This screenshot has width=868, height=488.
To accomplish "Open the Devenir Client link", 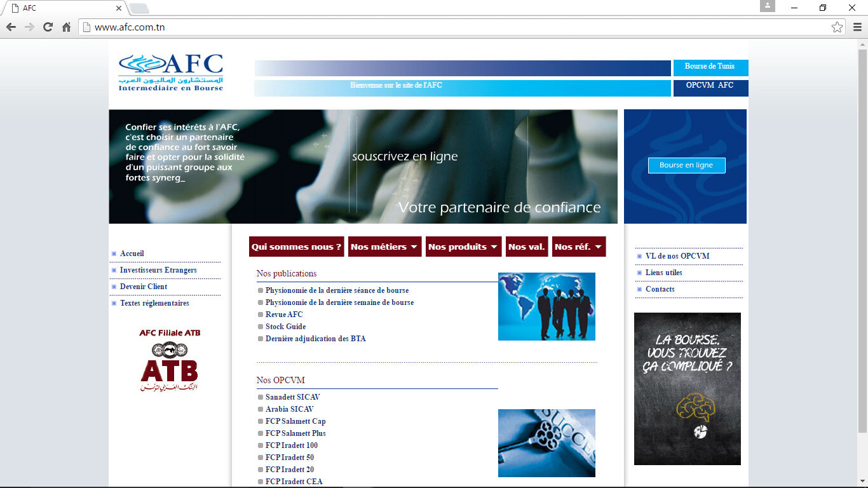I will (144, 287).
